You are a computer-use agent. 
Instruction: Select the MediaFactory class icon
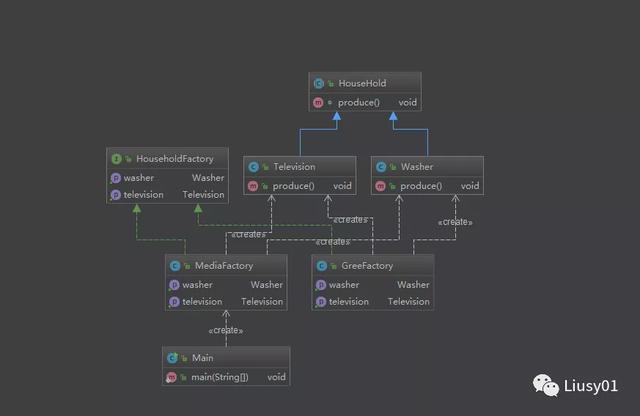tap(175, 266)
